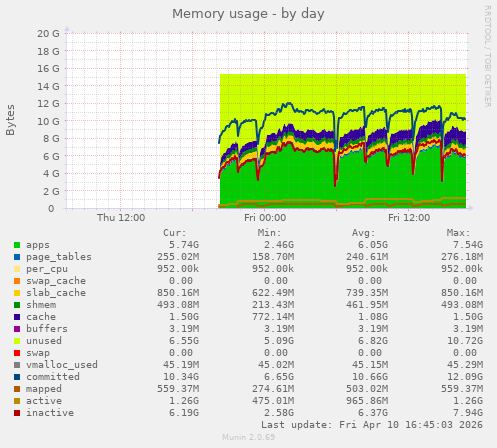Click the 'Fri 12:00' time axis label
The height and width of the screenshot is (448, 497).
click(x=409, y=218)
